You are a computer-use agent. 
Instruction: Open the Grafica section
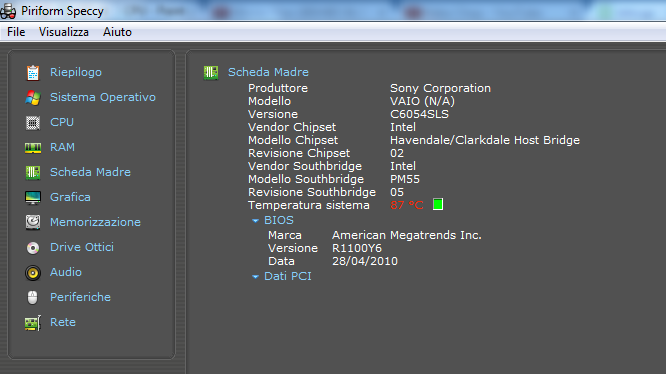[x=71, y=197]
